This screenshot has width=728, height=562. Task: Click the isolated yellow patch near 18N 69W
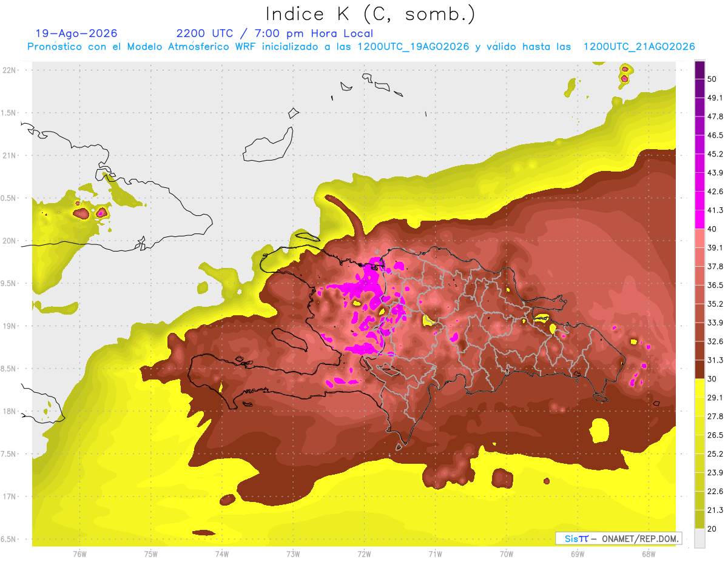(599, 430)
